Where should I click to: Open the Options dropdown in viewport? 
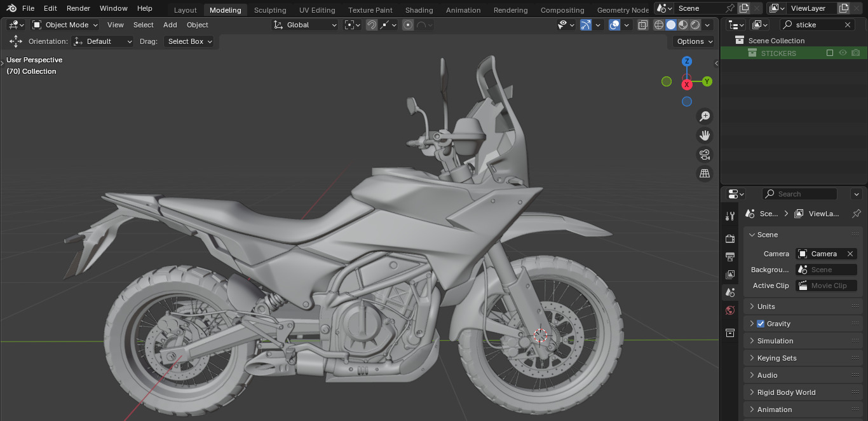[x=695, y=41]
